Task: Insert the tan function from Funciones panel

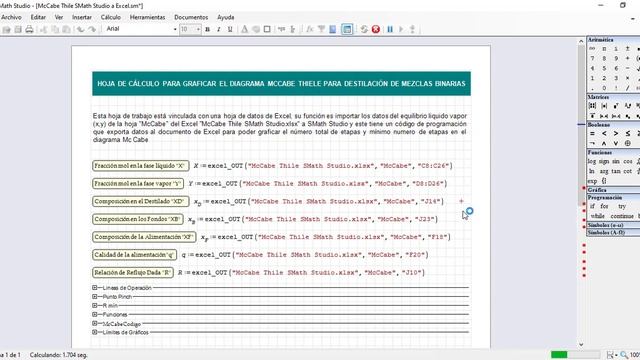Action: point(616,171)
